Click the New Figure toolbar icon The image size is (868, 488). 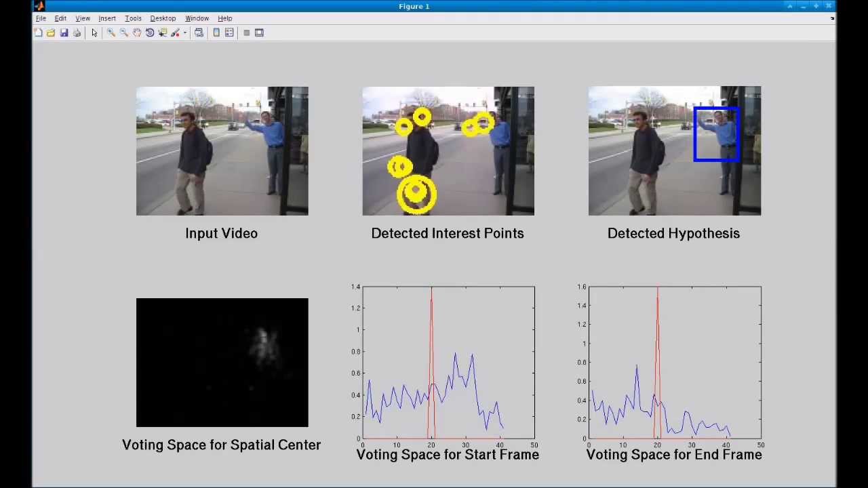coord(38,33)
